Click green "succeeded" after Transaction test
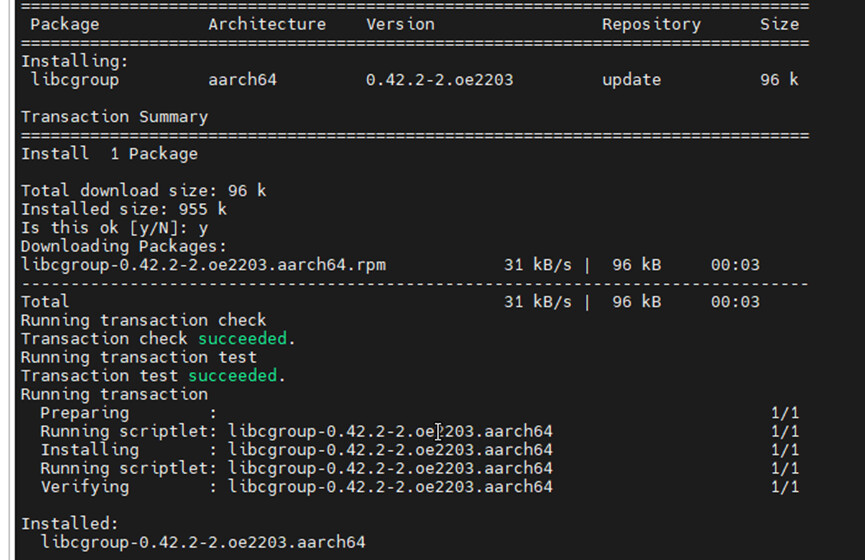Viewport: 865px width, 560px height. point(231,376)
